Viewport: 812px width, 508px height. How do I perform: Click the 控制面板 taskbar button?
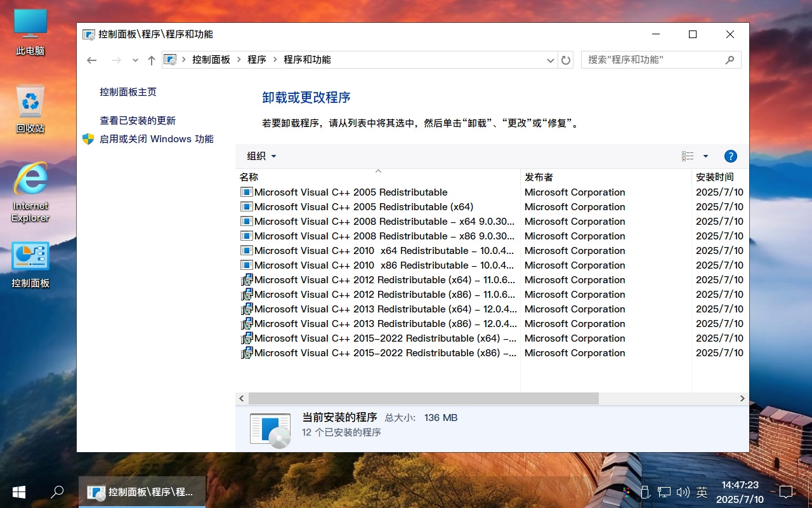[x=141, y=491]
